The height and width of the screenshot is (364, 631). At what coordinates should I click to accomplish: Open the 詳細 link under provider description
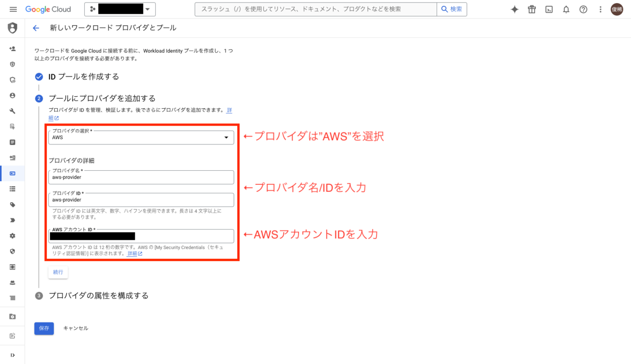point(229,110)
